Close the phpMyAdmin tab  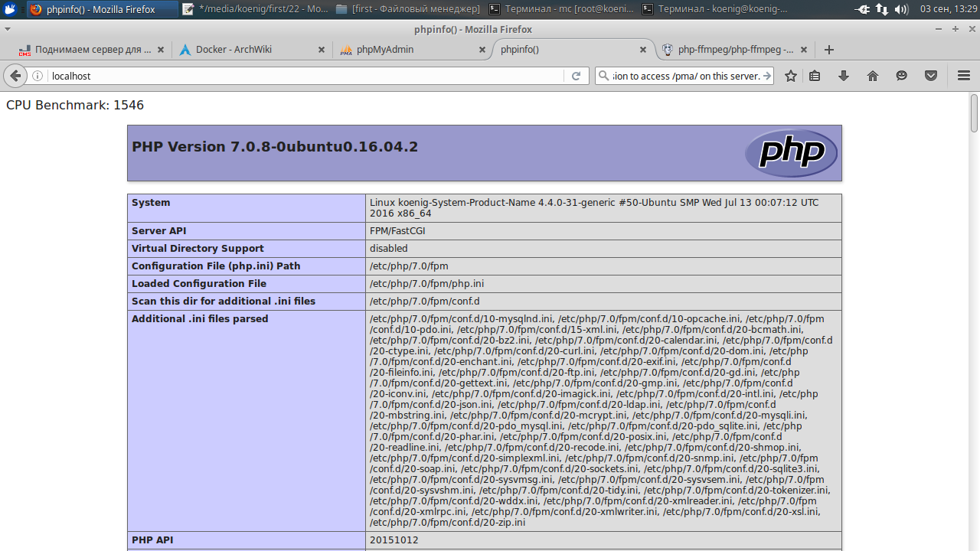[x=482, y=50]
